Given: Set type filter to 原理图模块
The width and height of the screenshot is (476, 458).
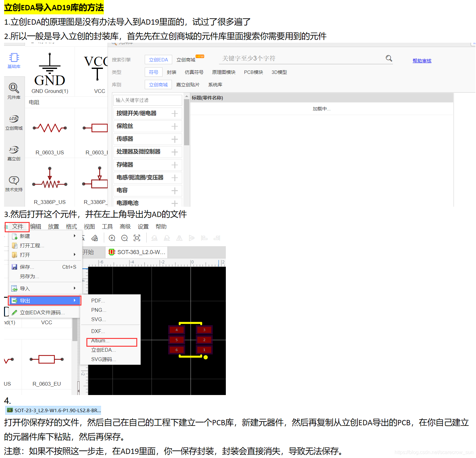Looking at the screenshot, I should [224, 72].
